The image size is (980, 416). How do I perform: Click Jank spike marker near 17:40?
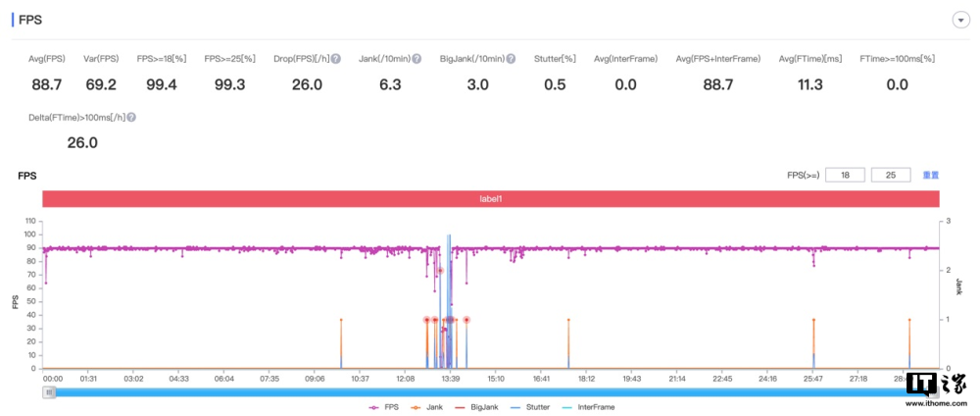tap(568, 320)
